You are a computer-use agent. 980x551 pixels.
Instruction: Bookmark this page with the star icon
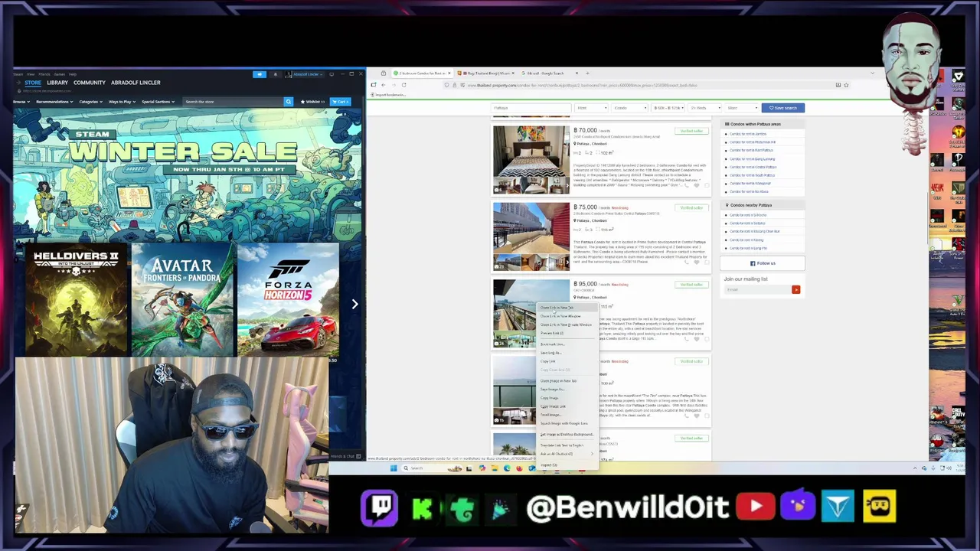pos(846,85)
